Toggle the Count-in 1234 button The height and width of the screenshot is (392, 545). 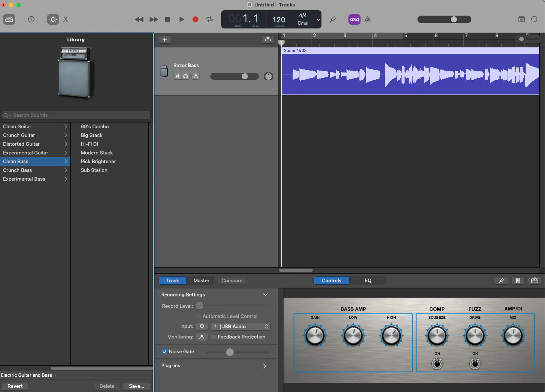tap(354, 19)
